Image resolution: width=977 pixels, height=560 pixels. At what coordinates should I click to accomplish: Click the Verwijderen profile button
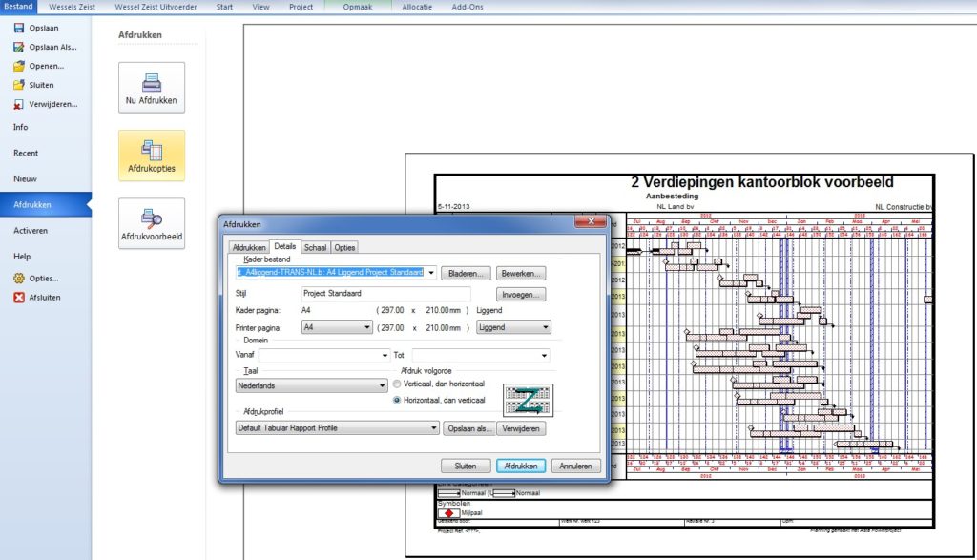coord(521,428)
